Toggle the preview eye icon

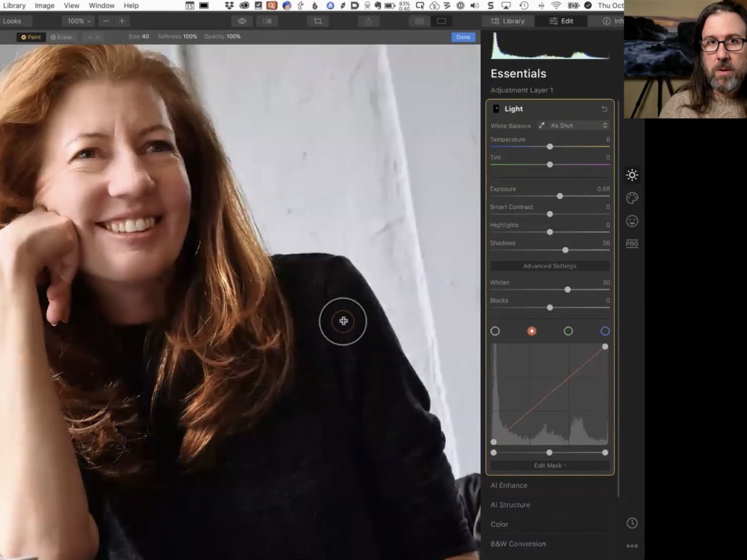tap(242, 21)
